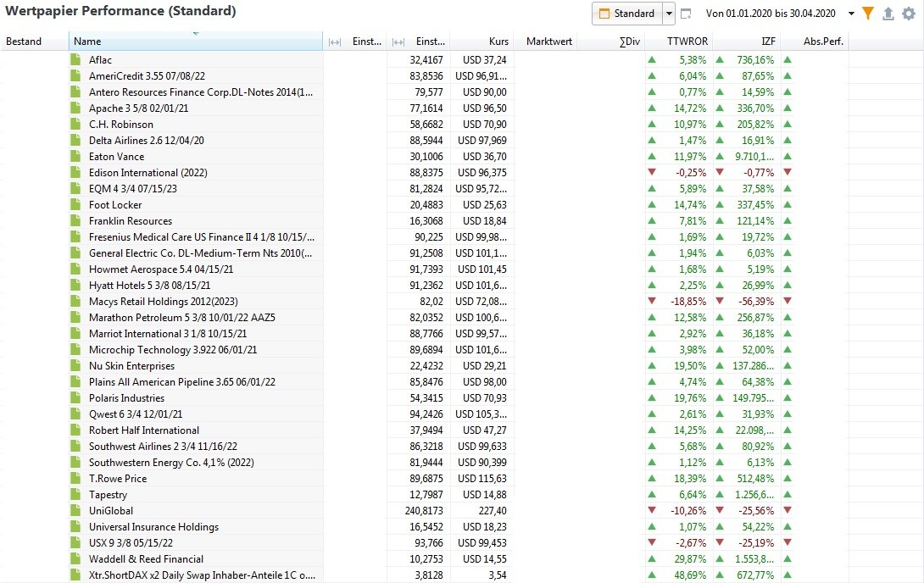This screenshot has height=583, width=924.
Task: Click the security icon beside Nu Skin Enterprises
Action: (x=75, y=366)
